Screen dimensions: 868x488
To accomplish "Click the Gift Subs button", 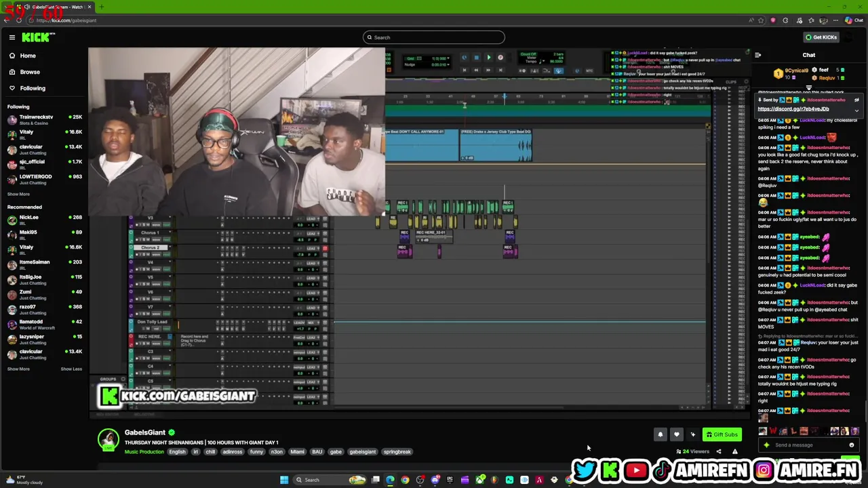I will point(722,434).
